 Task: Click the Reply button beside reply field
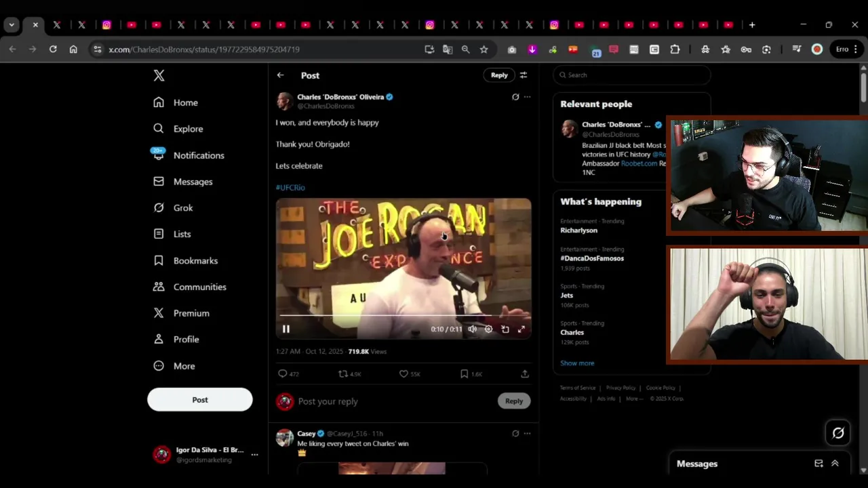coord(514,401)
